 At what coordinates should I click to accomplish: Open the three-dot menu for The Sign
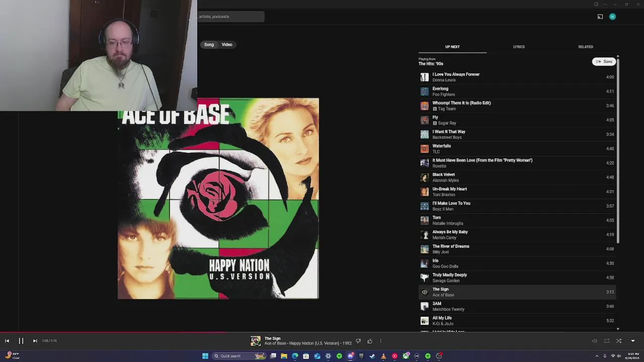click(x=381, y=341)
